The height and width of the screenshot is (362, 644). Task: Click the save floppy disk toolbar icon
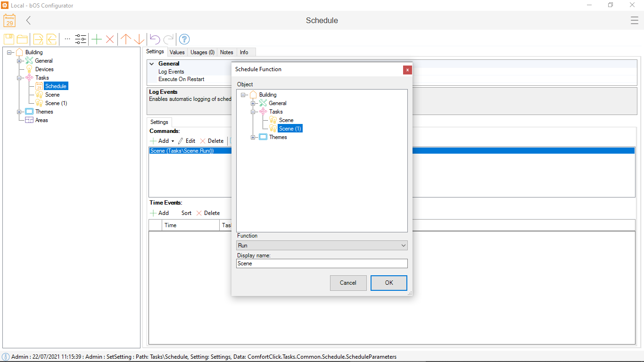click(x=9, y=39)
